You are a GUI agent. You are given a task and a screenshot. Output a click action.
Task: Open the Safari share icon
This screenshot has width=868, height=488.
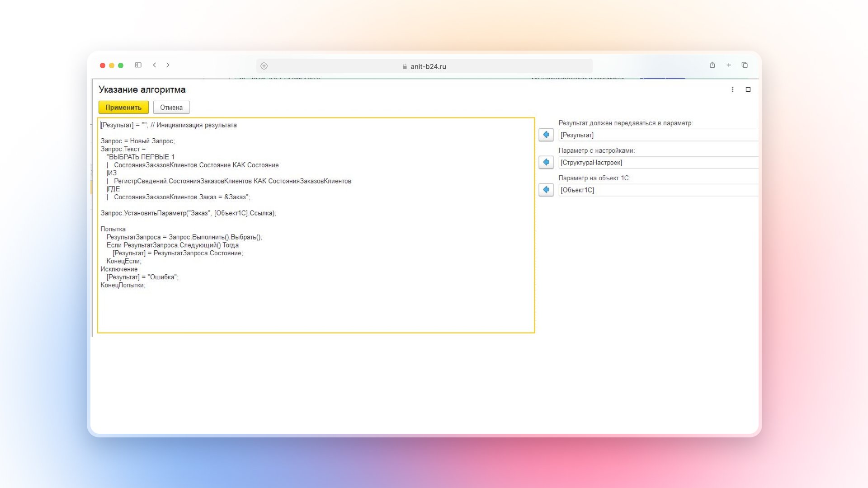click(x=712, y=65)
